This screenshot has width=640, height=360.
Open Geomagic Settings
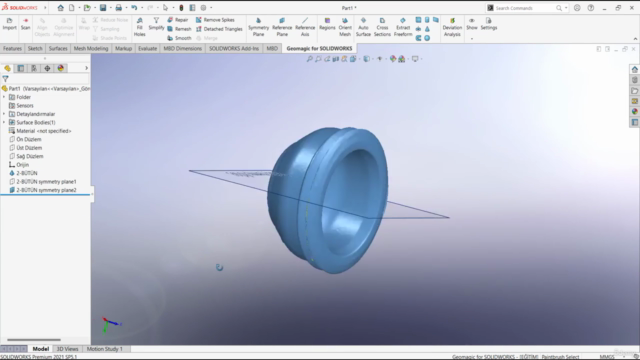click(x=489, y=24)
